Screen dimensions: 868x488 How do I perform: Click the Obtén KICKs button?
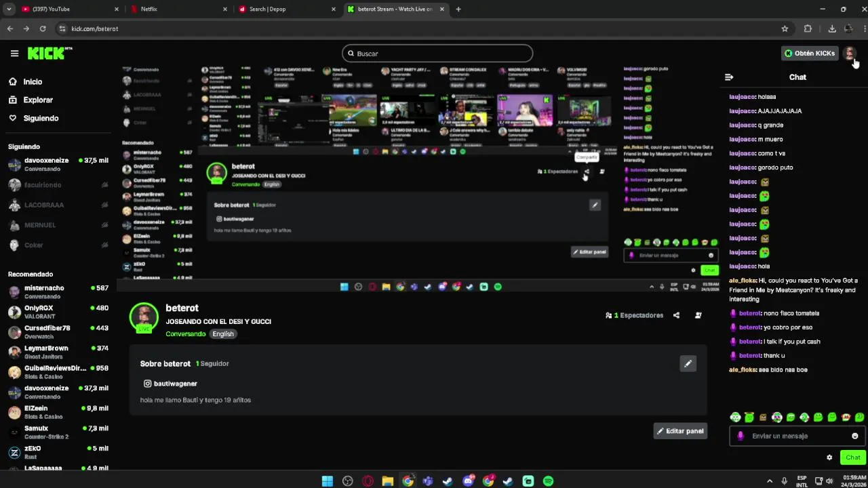810,54
